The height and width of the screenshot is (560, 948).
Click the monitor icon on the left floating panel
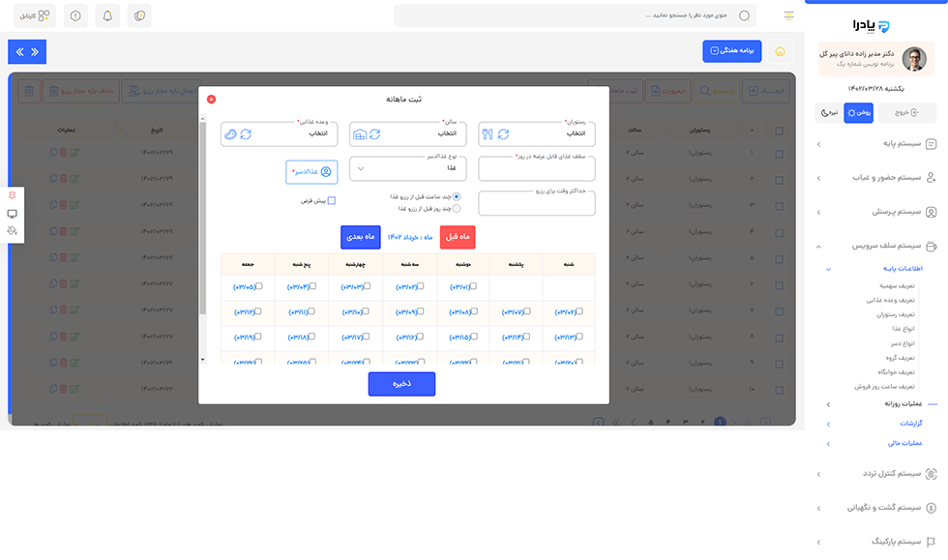point(12,214)
